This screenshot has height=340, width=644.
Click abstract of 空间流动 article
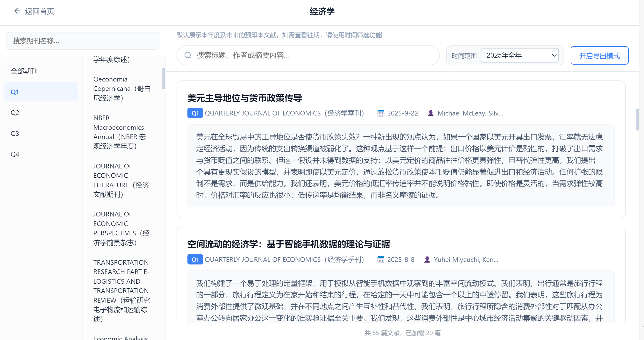tap(401, 297)
